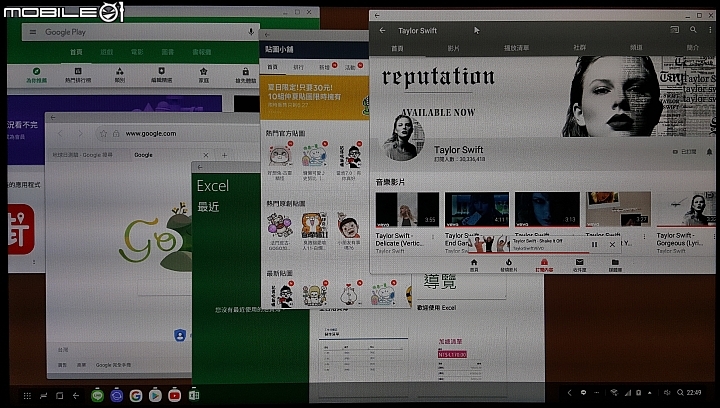Open the Google Play hamburger menu
Screen dimensions: 720x408
33,32
